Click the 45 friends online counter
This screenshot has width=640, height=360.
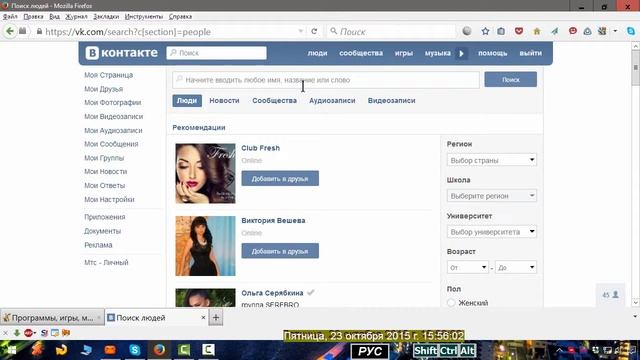610,295
